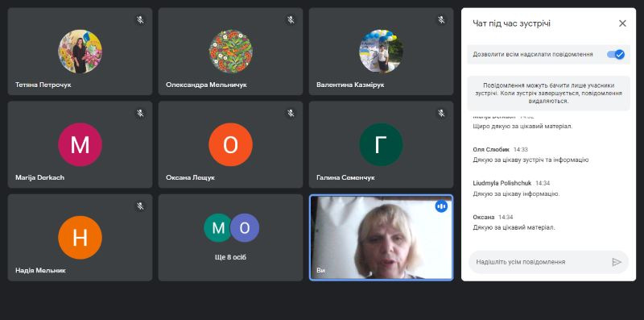Click muted mic icon on Олександра Мельничук tile
This screenshot has height=320, width=644.
pos(291,19)
